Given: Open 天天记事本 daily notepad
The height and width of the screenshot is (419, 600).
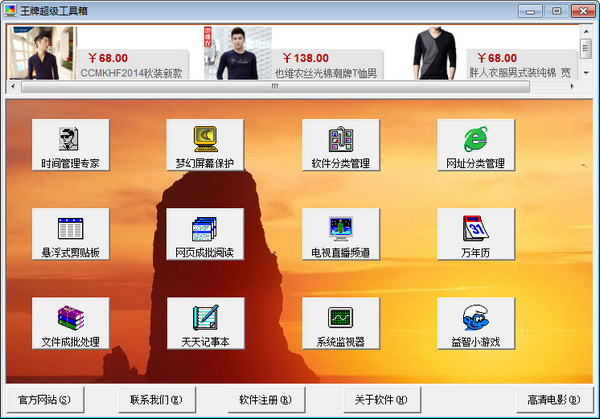Looking at the screenshot, I should coord(205,324).
